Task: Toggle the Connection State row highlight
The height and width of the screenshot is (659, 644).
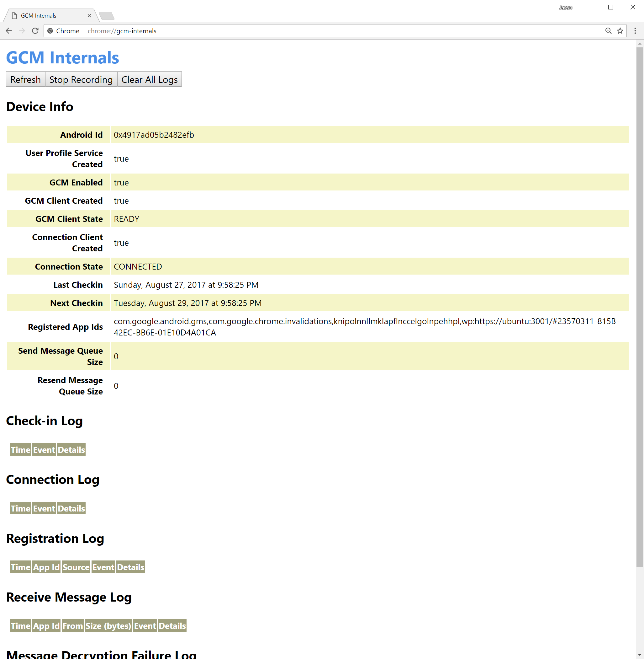Action: (69, 266)
